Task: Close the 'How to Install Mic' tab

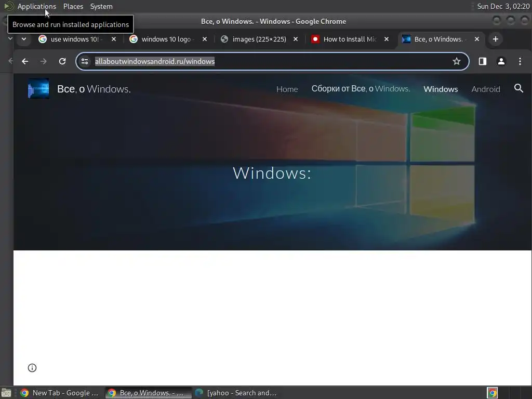Action: click(x=387, y=39)
